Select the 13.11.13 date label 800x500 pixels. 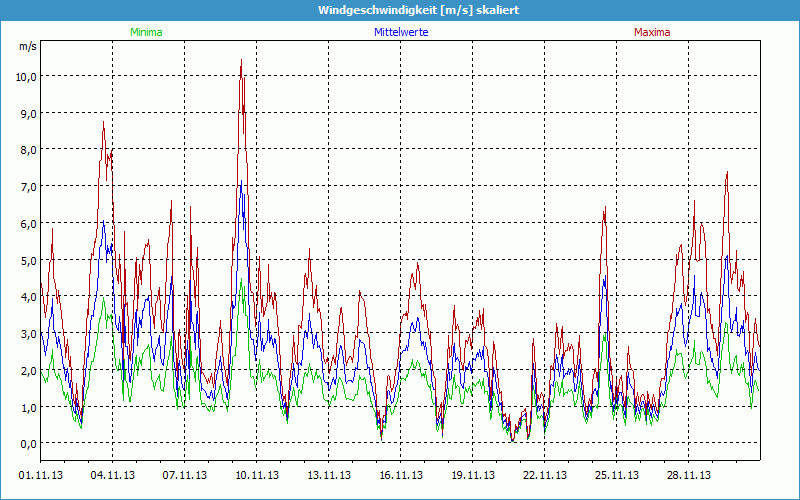click(x=329, y=476)
